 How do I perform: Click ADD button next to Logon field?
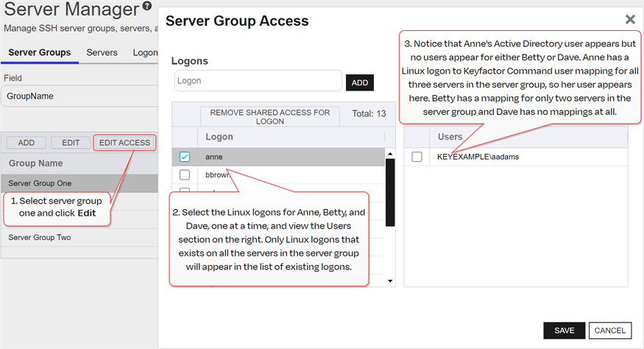tap(359, 82)
